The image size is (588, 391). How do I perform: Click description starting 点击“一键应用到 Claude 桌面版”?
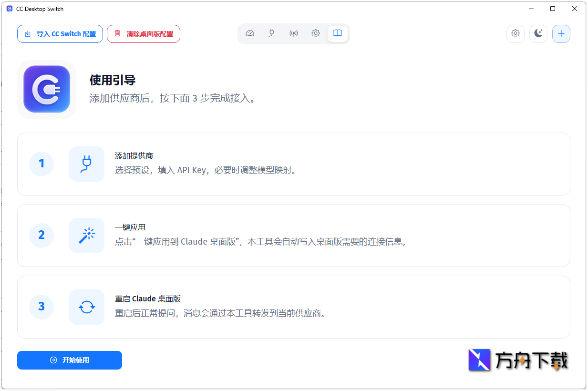[261, 242]
